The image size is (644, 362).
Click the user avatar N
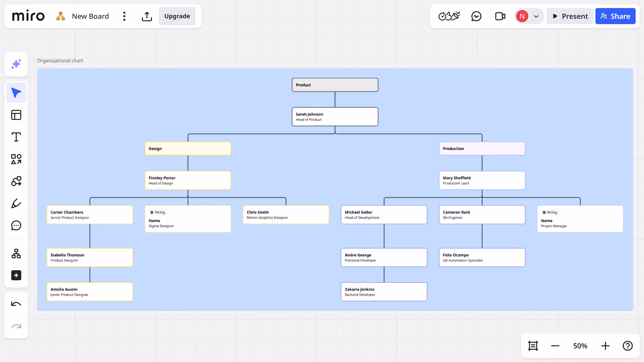[522, 16]
